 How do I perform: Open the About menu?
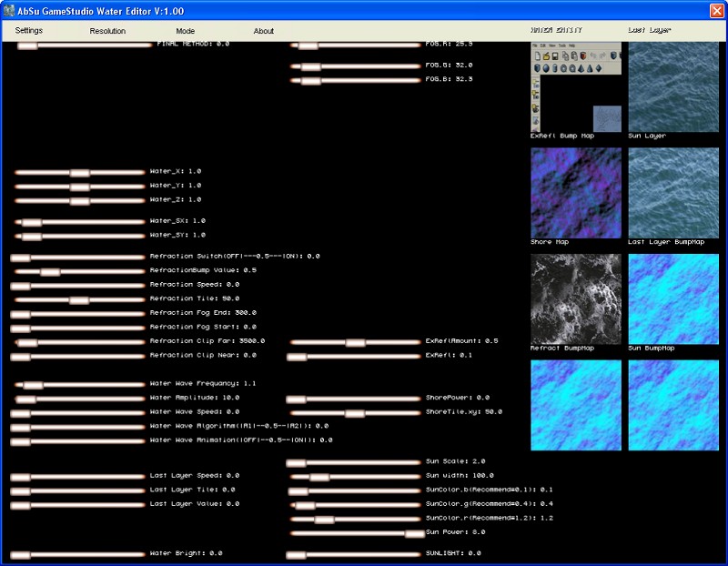[264, 31]
